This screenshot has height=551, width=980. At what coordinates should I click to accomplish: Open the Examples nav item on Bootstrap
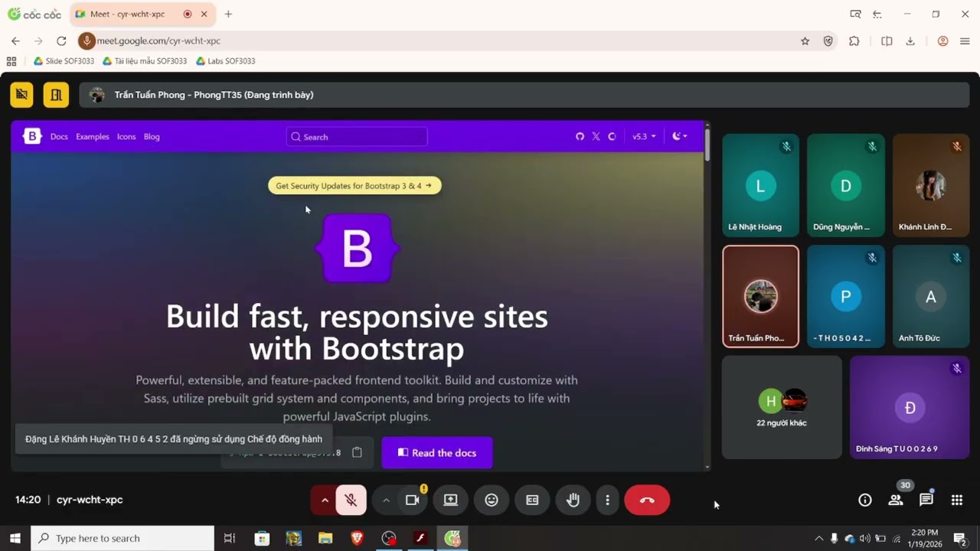[x=93, y=137]
